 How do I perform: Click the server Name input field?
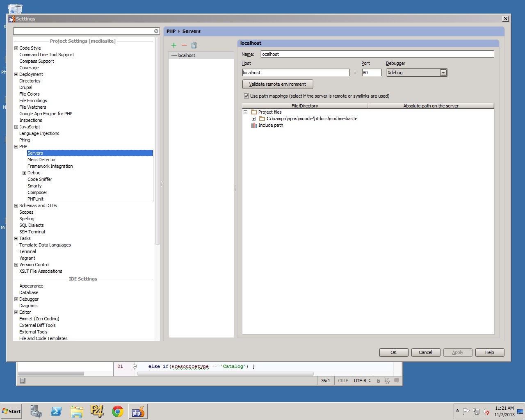coord(377,54)
